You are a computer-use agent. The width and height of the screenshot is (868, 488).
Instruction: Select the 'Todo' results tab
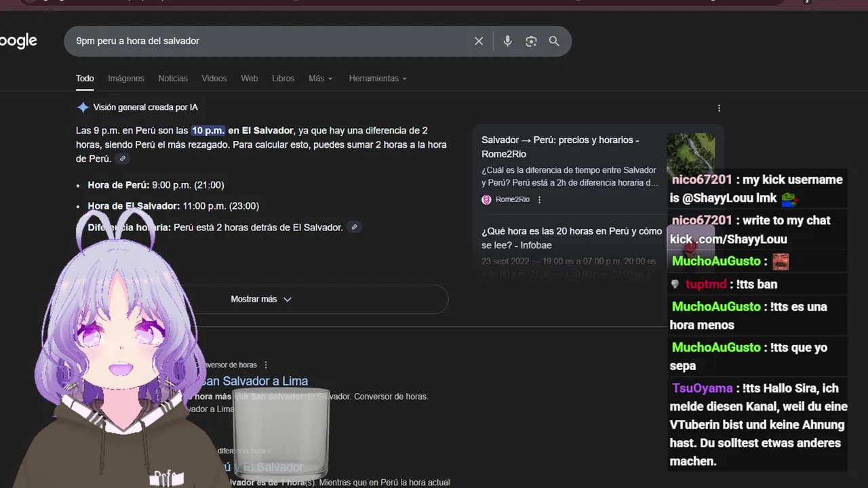point(85,79)
